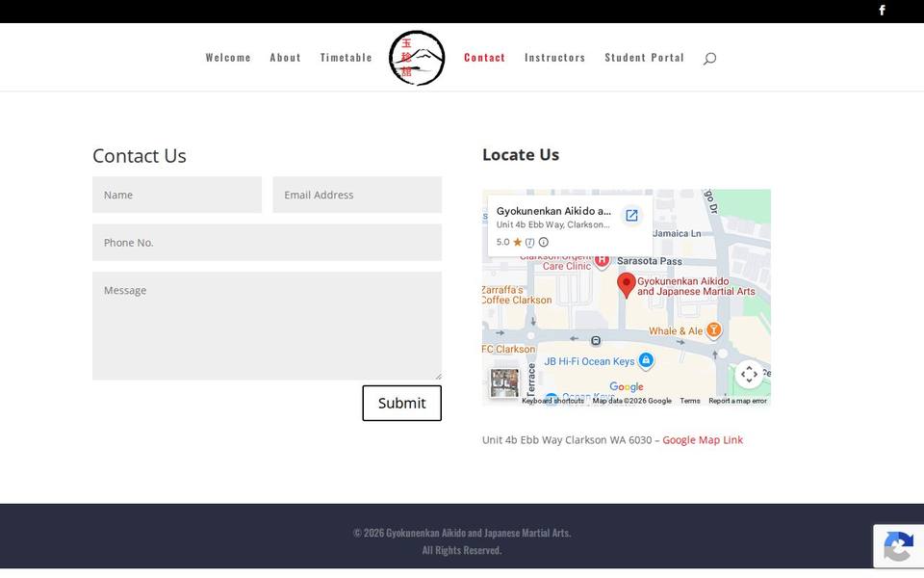This screenshot has width=924, height=578.
Task: Click the Gyokunenkan circular site logo
Action: coord(417,58)
